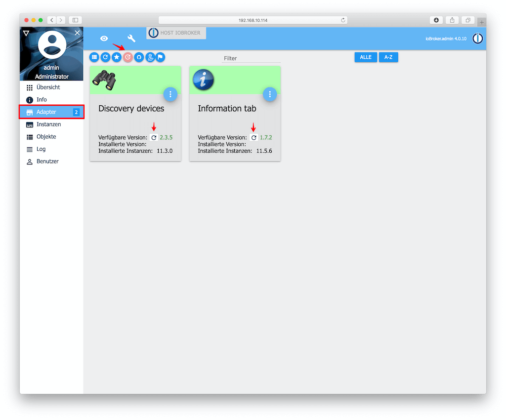This screenshot has height=420, width=506.
Task: Update Discovery devices via refresh icon
Action: (x=154, y=137)
